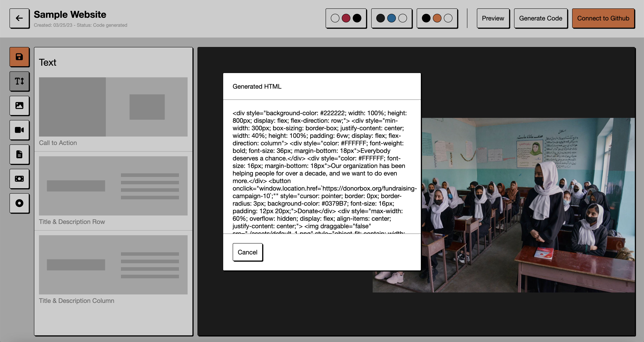Pick the Title & Description Row template
This screenshot has height=342, width=644.
click(x=113, y=186)
